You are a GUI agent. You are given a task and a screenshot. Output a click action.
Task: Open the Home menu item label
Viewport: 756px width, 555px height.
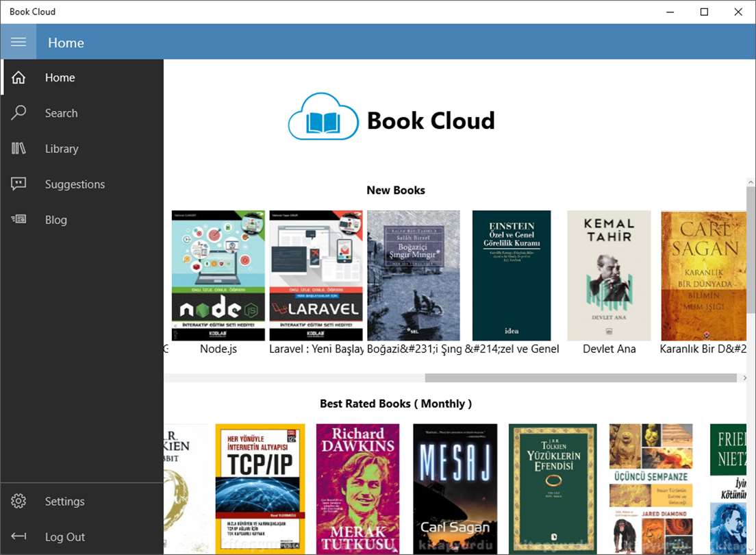click(60, 77)
